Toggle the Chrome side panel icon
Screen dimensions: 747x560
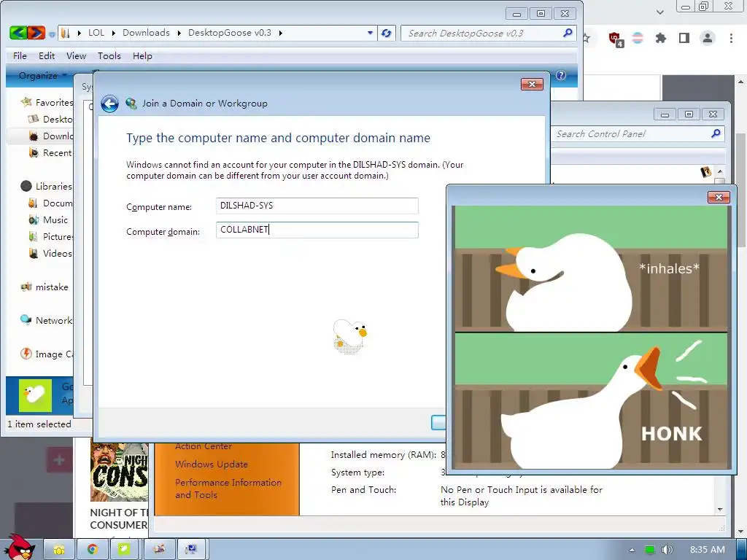click(684, 38)
